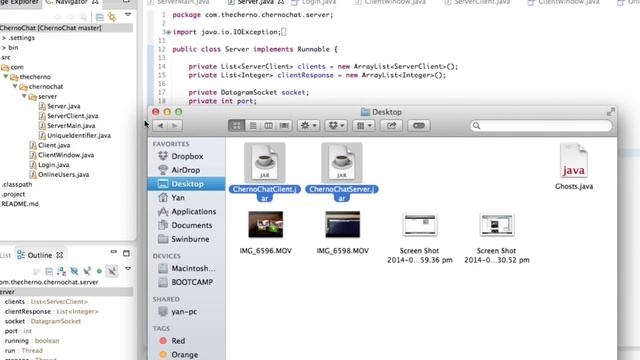Collapse the server folder in Navigator
The image size is (640, 360).
coord(24,96)
